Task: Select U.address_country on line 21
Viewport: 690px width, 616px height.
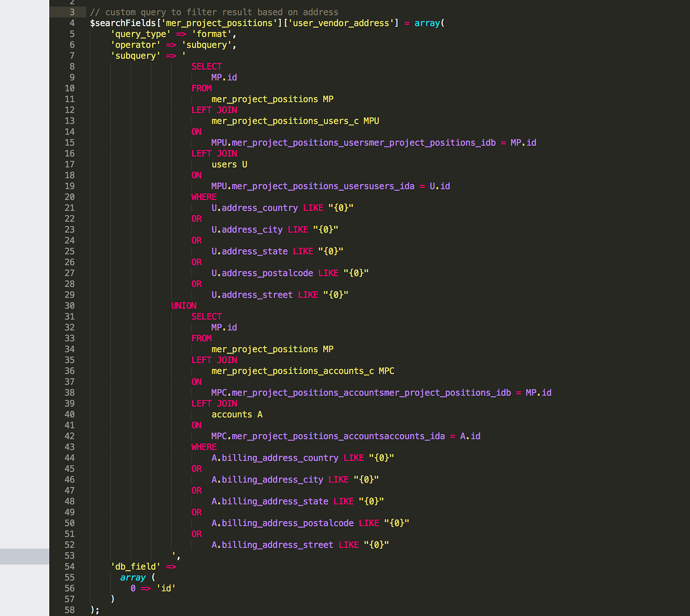Action: [x=254, y=207]
